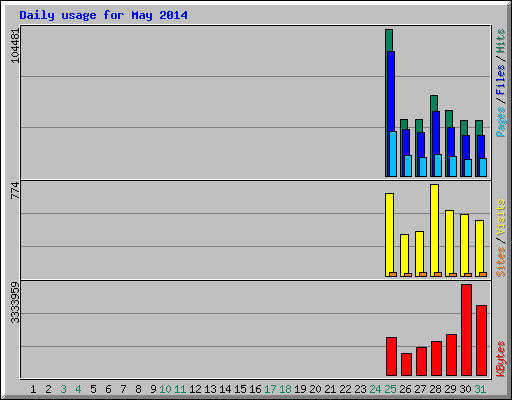The image size is (512, 400).
Task: Click the tallest green Hits bar for day 25
Action: (x=389, y=40)
